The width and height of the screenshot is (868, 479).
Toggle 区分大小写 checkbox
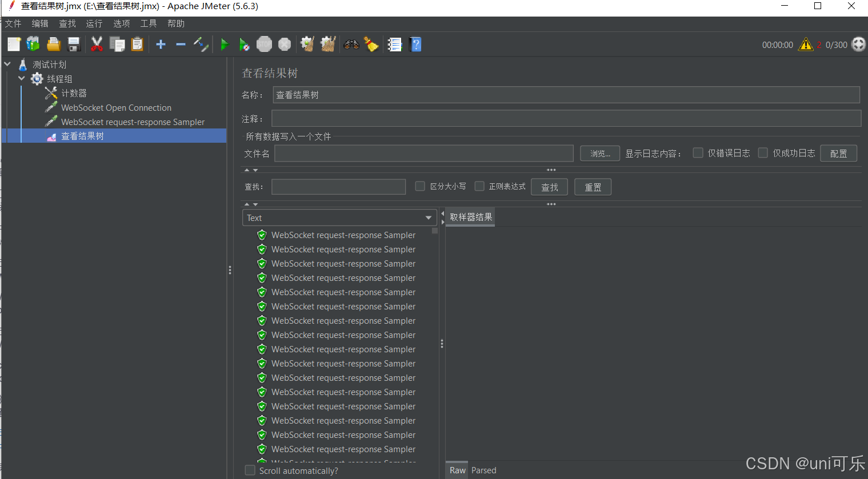coord(420,186)
